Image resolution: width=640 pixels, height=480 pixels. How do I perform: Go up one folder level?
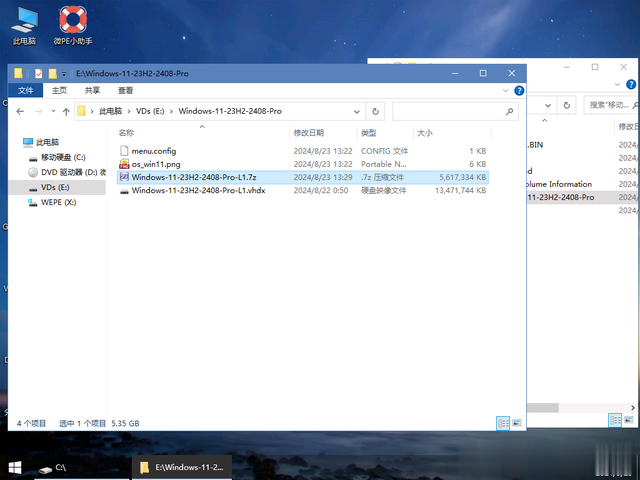click(66, 111)
